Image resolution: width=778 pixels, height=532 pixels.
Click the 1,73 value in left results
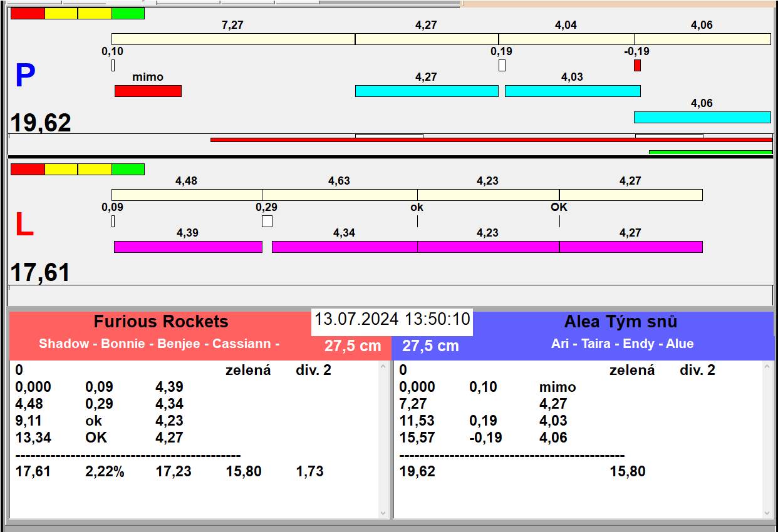[309, 471]
